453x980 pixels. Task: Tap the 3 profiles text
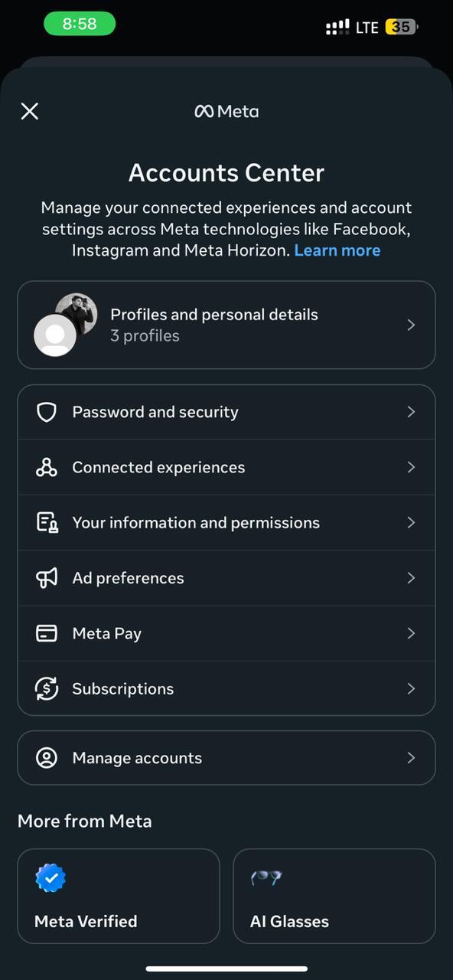(x=145, y=335)
